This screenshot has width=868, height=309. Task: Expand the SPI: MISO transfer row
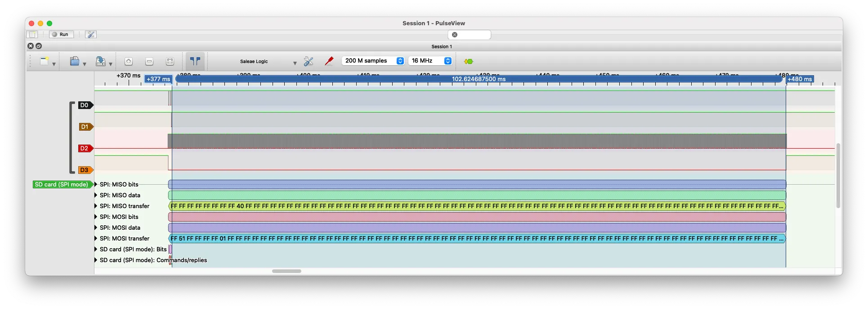tap(96, 206)
